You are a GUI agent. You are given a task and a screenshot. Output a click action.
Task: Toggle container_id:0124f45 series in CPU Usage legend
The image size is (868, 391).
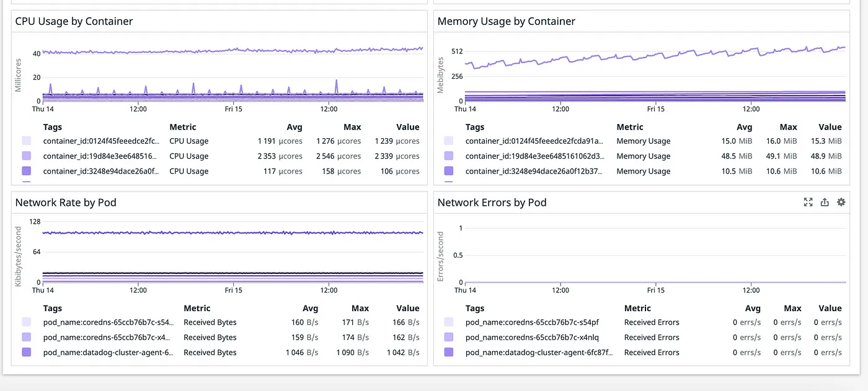click(x=26, y=141)
